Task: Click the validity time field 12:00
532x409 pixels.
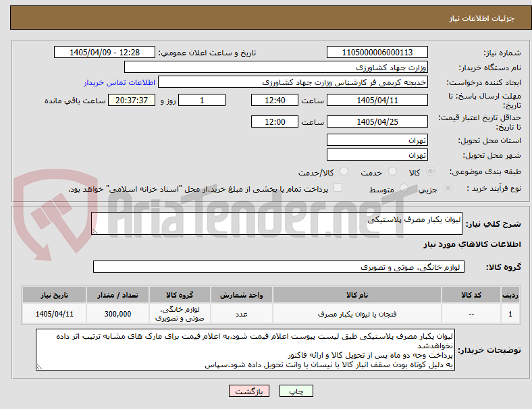Action: [x=275, y=121]
